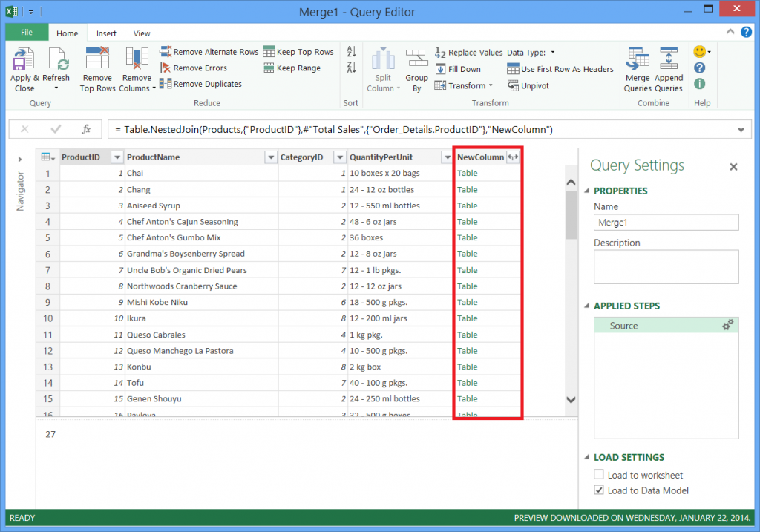760x532 pixels.
Task: Click the Source step settings gear
Action: 727,325
